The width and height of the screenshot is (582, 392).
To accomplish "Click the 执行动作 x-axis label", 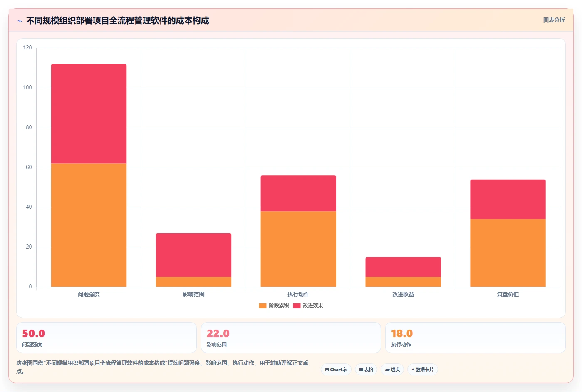I will pos(298,294).
